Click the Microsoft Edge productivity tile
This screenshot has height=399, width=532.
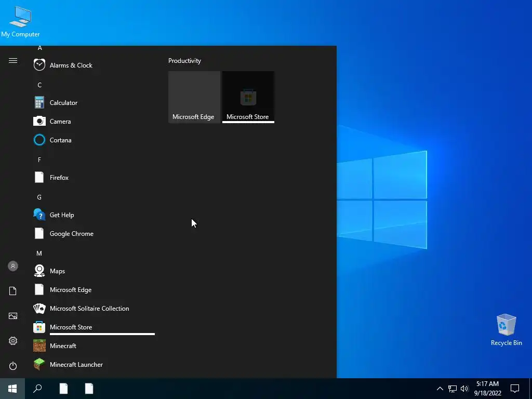tap(194, 97)
